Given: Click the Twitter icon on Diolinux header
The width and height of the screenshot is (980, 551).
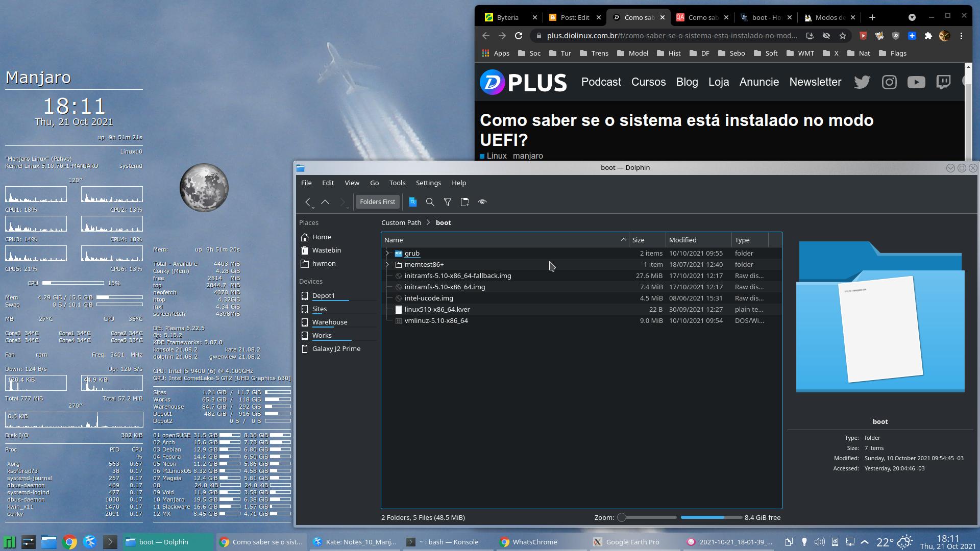Looking at the screenshot, I should 862,82.
